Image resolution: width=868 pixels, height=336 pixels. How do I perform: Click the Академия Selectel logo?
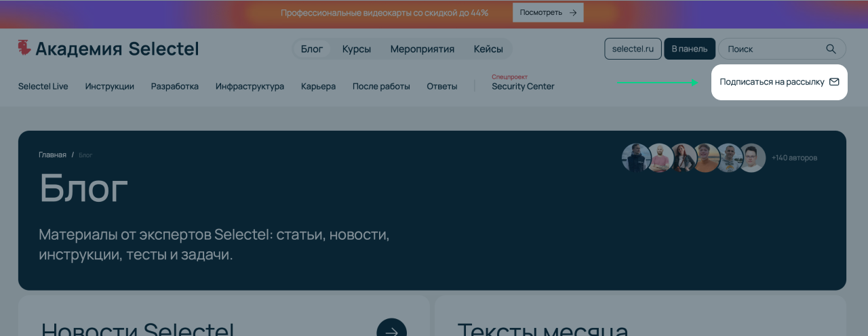tap(108, 49)
